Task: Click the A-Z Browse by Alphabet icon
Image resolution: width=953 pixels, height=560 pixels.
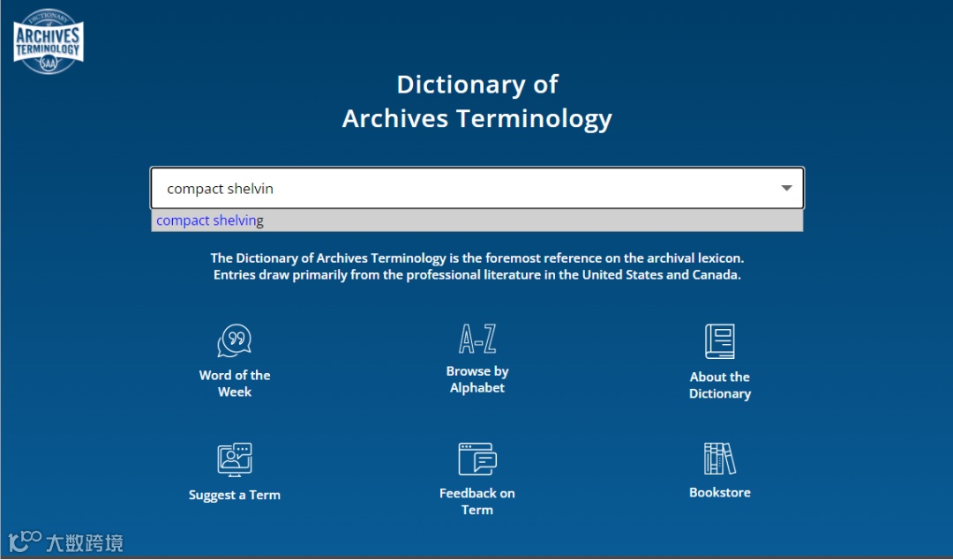Action: (x=477, y=339)
